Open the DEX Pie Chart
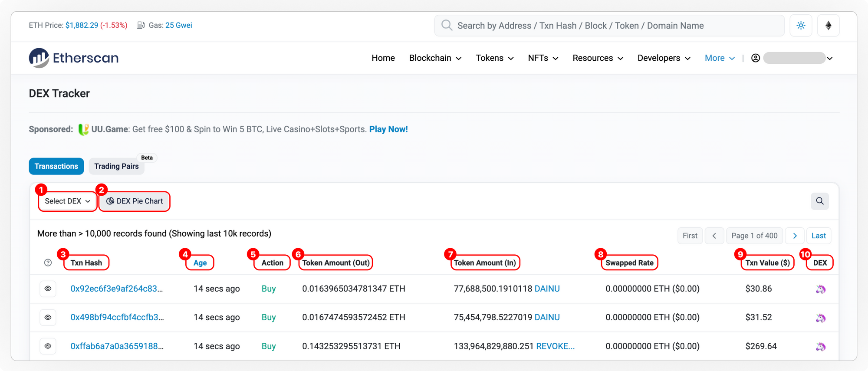The height and width of the screenshot is (371, 868). (135, 201)
